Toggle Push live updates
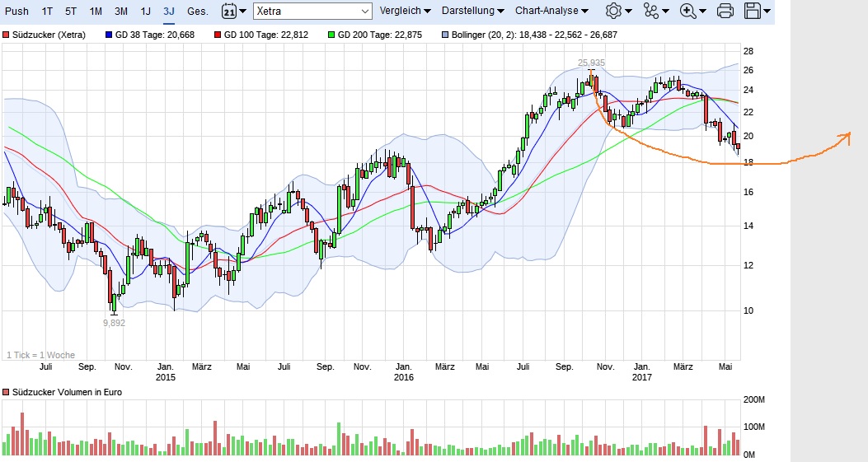Image resolution: width=868 pixels, height=462 pixels. [17, 11]
